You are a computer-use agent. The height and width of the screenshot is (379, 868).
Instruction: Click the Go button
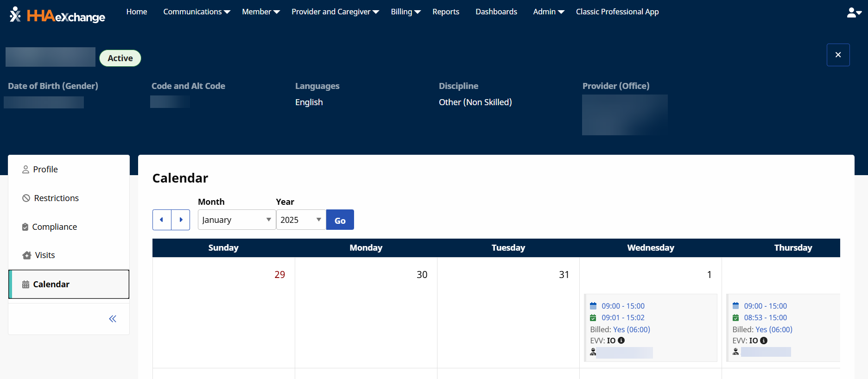pyautogui.click(x=340, y=220)
